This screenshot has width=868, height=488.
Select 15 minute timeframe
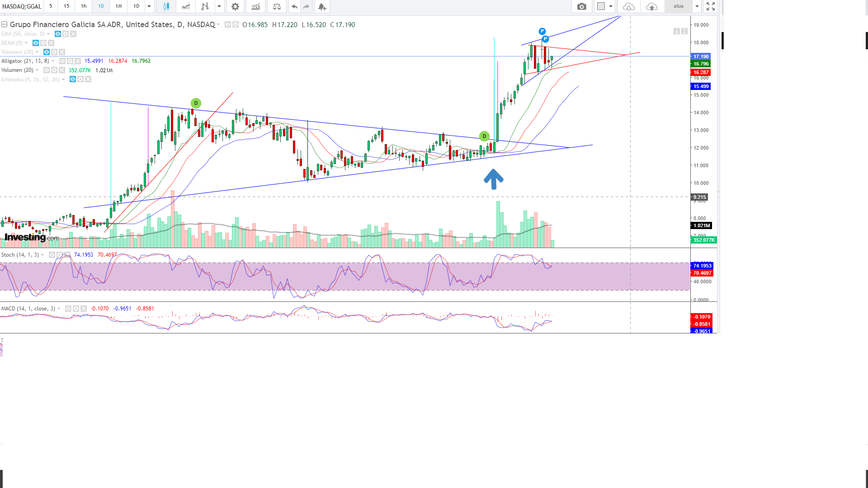[66, 6]
